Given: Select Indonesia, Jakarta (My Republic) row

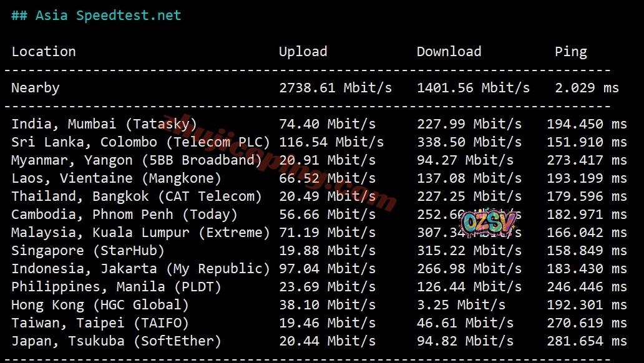Looking at the screenshot, I should (140, 269).
